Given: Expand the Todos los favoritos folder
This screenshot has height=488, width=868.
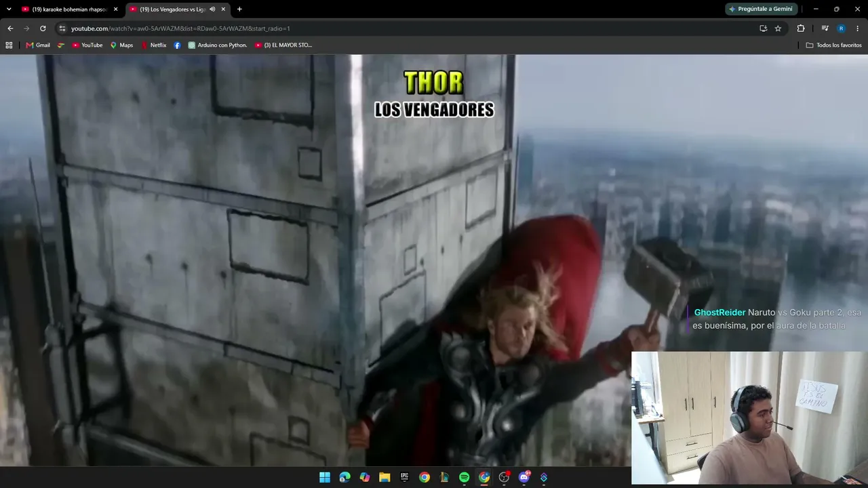Looking at the screenshot, I should point(833,45).
